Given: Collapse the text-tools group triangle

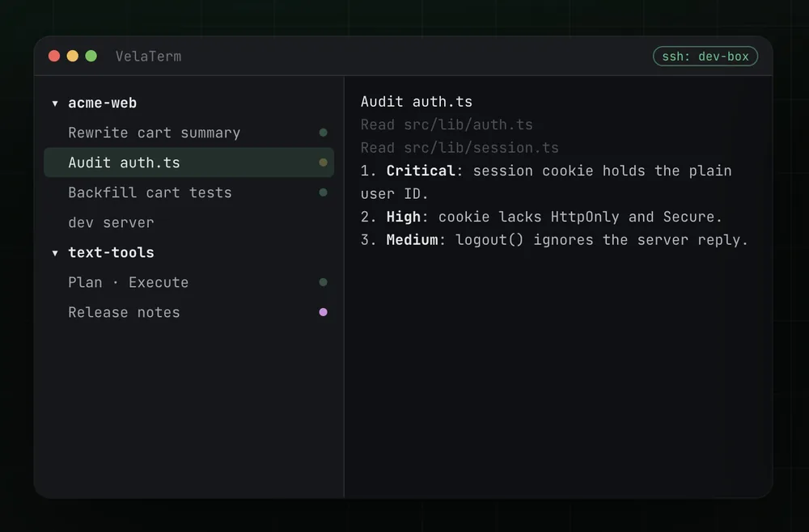Looking at the screenshot, I should pyautogui.click(x=55, y=253).
